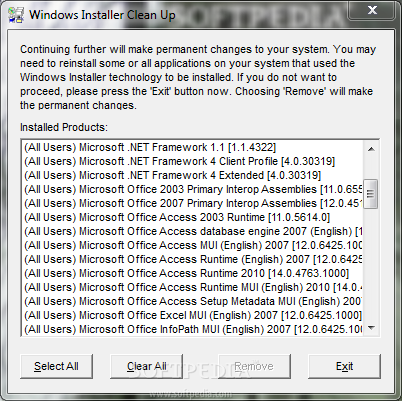Select Office Access Runtime MUI (English) 2010
Image resolution: width=402 pixels, height=401 pixels.
point(193,287)
